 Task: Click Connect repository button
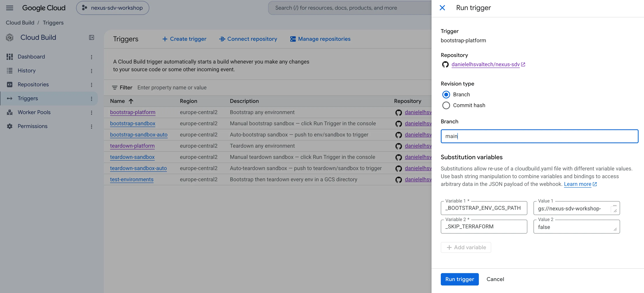click(x=248, y=39)
